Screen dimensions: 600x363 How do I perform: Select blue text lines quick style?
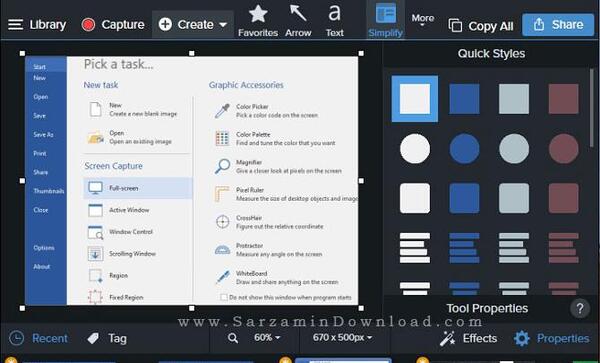coord(464,248)
